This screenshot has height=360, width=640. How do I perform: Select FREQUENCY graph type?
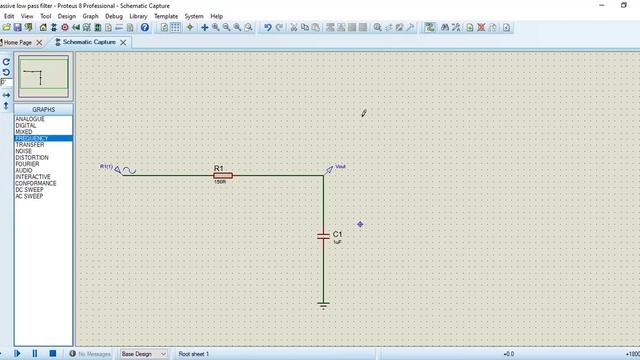point(43,138)
